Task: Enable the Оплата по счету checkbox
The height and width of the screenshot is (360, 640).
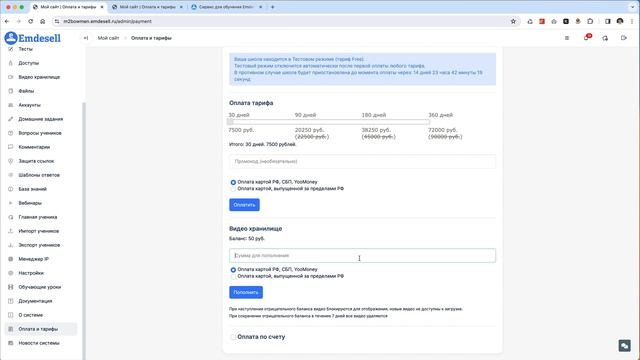Action: tap(233, 337)
